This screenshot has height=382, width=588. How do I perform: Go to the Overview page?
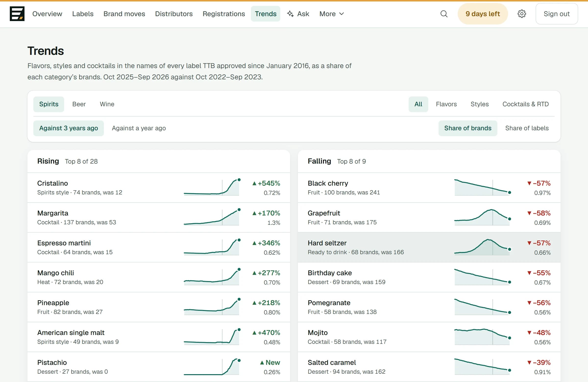47,14
